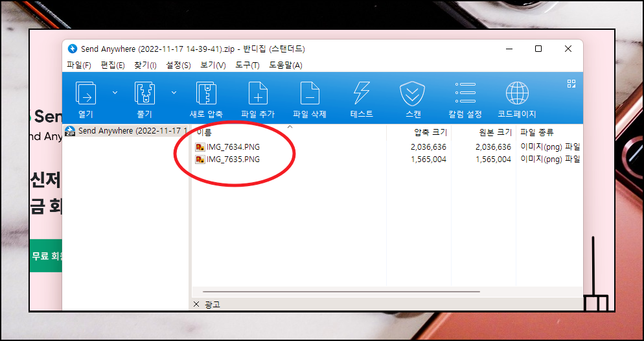Click the file type cell of IMG_7635.PNG

click(550, 159)
